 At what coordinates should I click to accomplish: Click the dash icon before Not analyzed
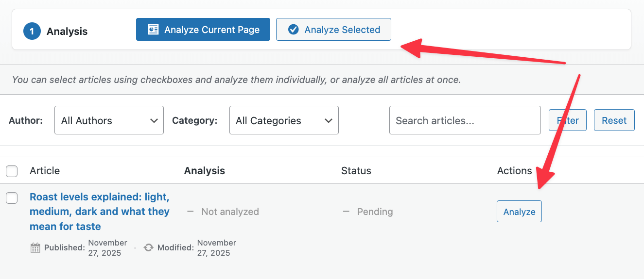(191, 212)
